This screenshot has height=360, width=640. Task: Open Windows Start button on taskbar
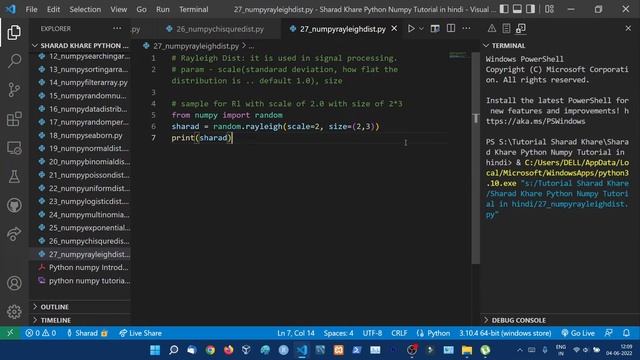(155, 350)
